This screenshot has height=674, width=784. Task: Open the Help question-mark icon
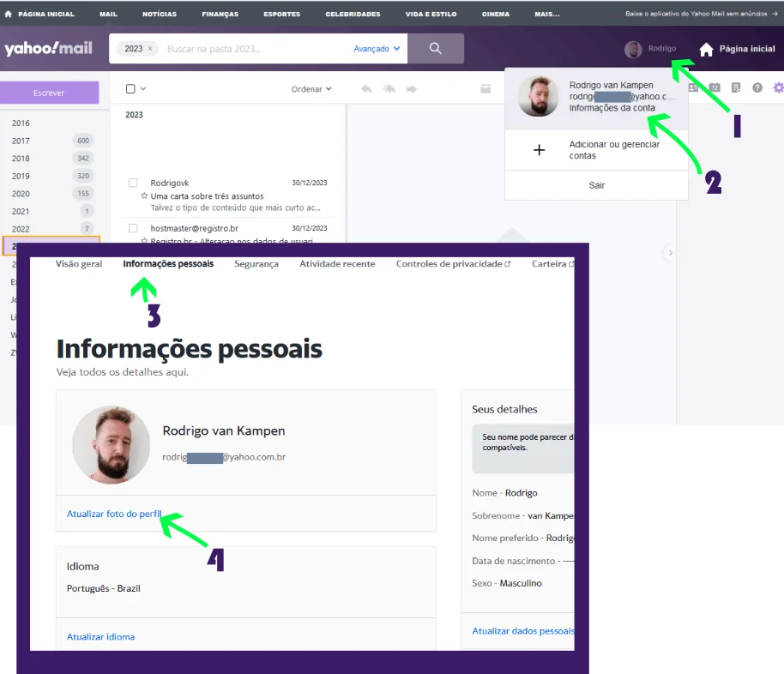[757, 87]
